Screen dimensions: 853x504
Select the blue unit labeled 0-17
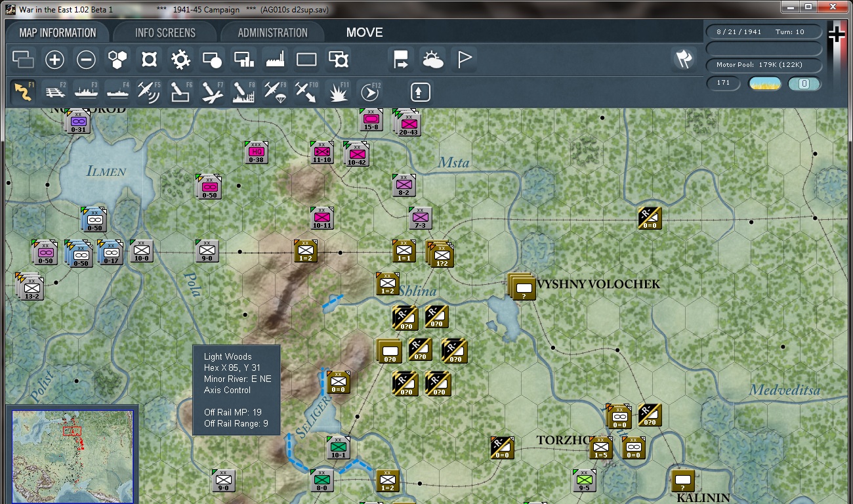coord(110,253)
